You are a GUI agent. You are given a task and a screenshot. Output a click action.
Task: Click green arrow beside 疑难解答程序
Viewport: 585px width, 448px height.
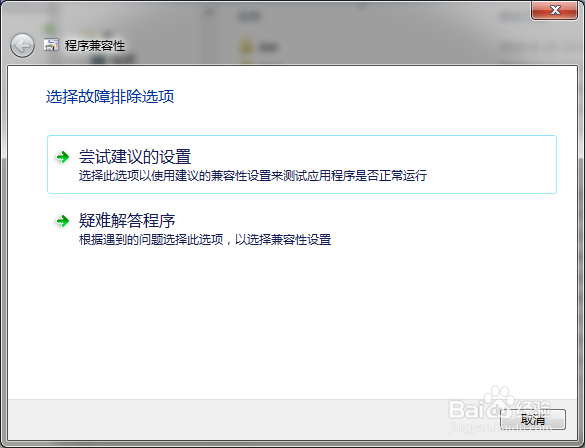[x=62, y=221]
